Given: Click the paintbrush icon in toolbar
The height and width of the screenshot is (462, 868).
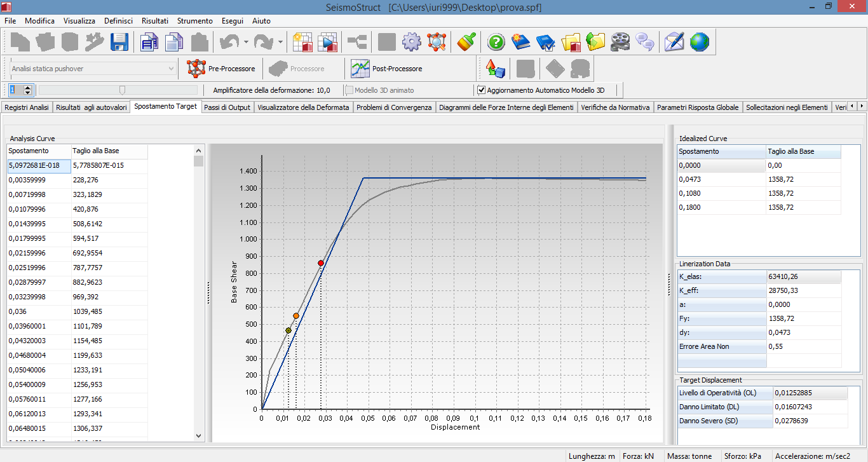Looking at the screenshot, I should pyautogui.click(x=467, y=43).
